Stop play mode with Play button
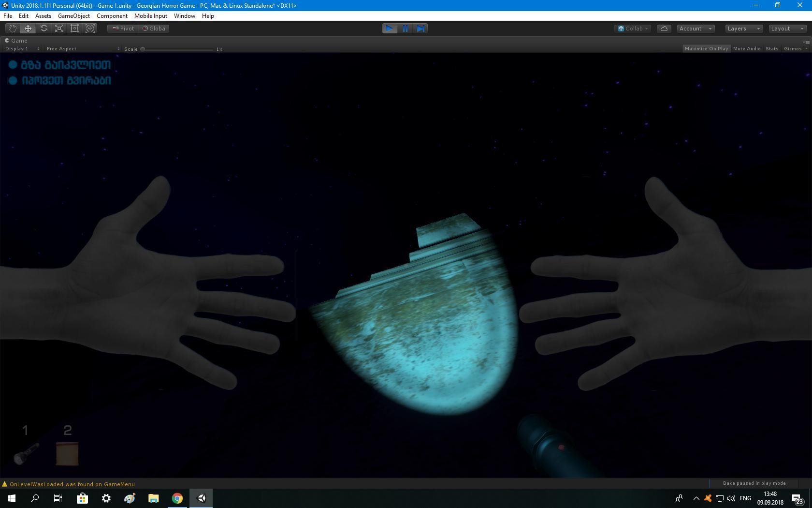This screenshot has width=812, height=508. [390, 29]
